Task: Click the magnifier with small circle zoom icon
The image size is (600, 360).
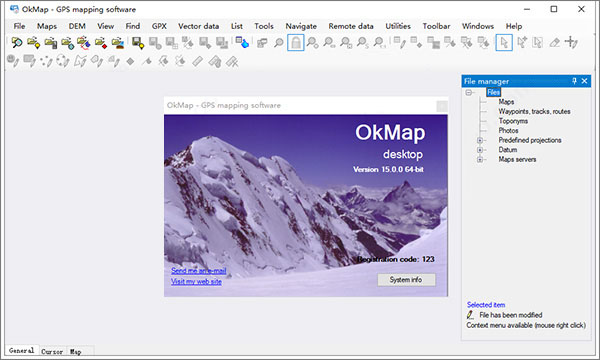Action: 312,42
